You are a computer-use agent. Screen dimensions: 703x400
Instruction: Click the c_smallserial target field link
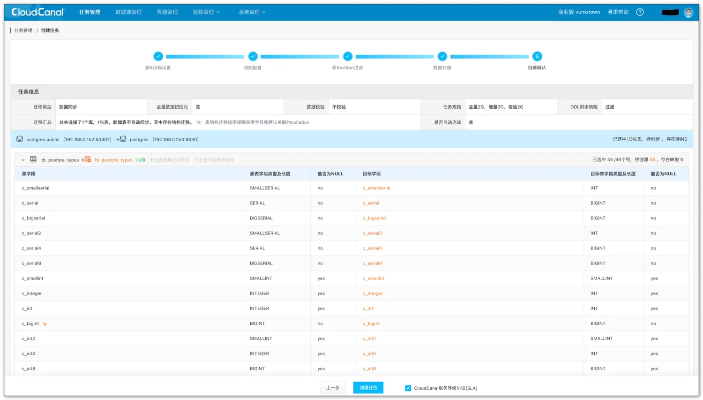tap(376, 188)
